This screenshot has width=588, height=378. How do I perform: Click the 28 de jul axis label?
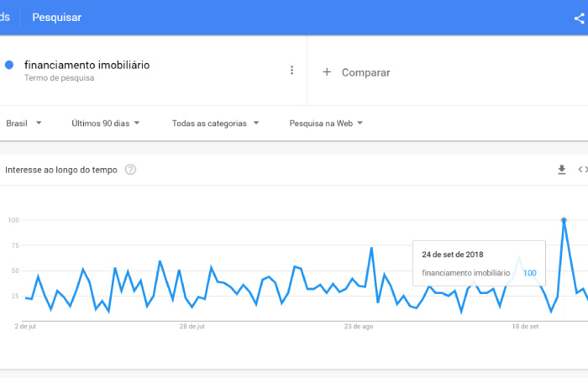192,327
